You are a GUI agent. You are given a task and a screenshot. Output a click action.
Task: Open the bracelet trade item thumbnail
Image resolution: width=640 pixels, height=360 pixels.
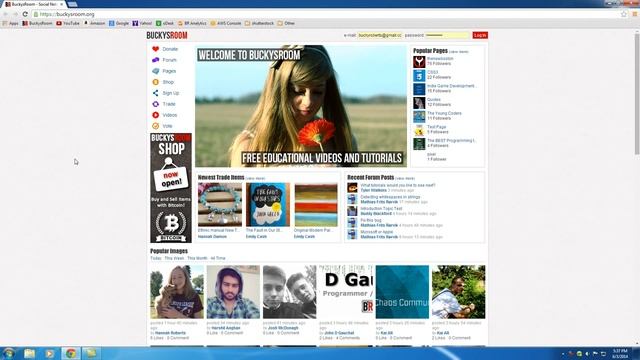tap(220, 204)
